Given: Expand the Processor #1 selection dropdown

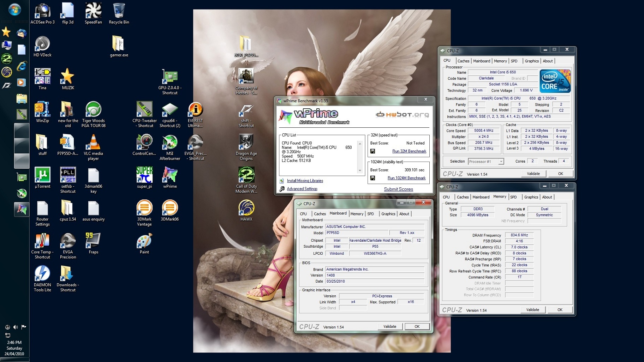Looking at the screenshot, I should (x=501, y=162).
